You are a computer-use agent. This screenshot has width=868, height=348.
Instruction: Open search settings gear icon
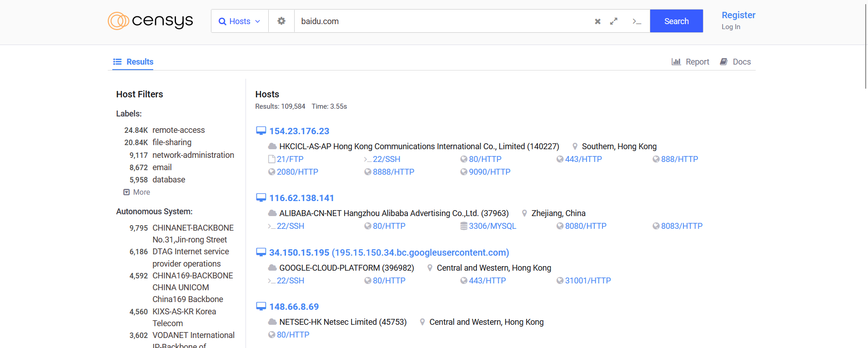tap(281, 21)
